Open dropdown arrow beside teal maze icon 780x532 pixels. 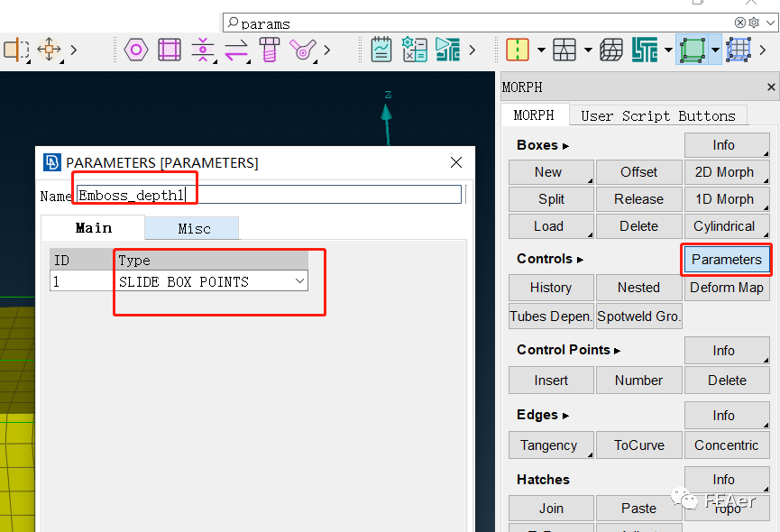coord(668,50)
